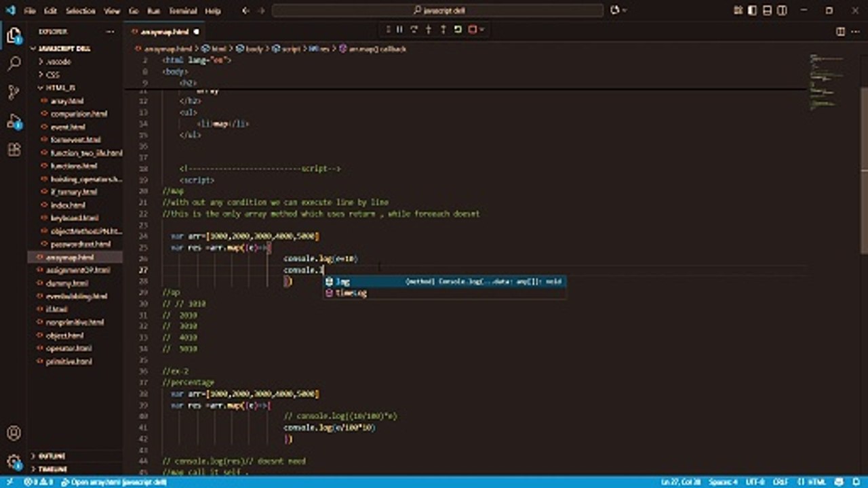Viewport: 868px width, 488px height.
Task: Open the Selection menu
Action: click(x=81, y=11)
